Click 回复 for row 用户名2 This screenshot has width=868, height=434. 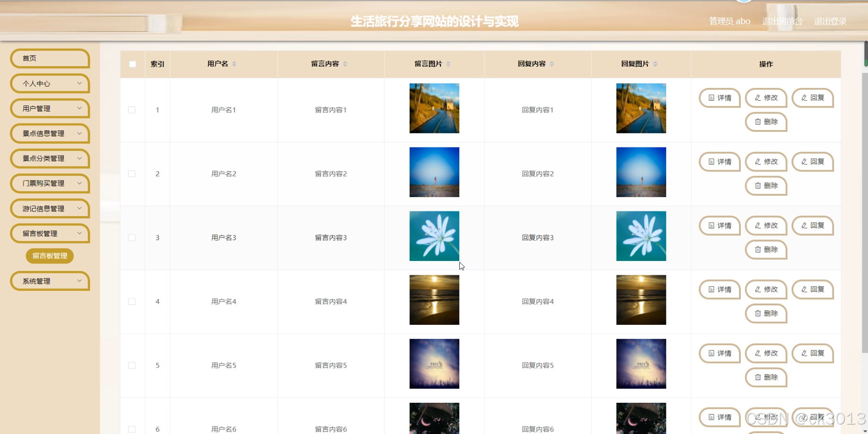tap(812, 162)
